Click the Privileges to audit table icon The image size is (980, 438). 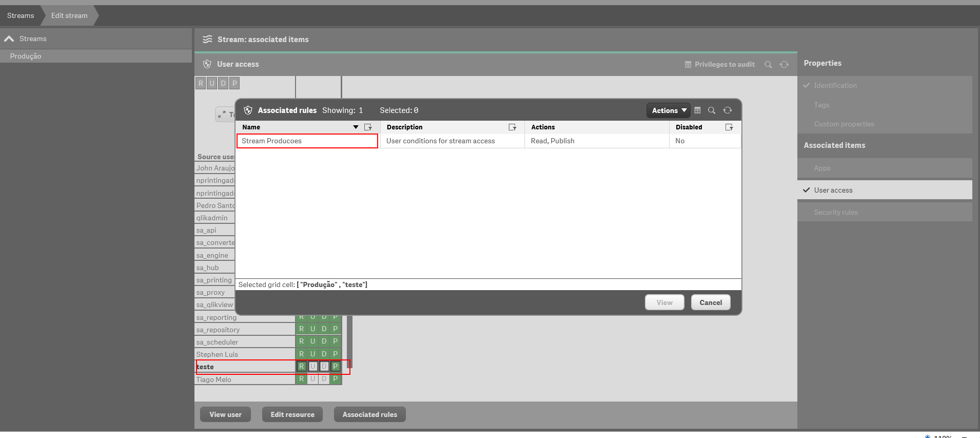pyautogui.click(x=688, y=65)
